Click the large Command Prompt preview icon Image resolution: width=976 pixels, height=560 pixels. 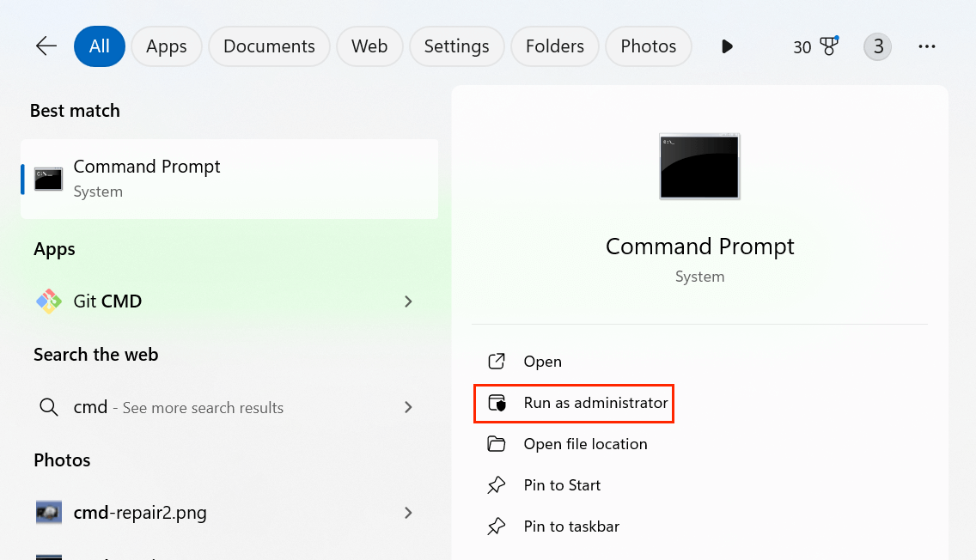click(x=698, y=167)
